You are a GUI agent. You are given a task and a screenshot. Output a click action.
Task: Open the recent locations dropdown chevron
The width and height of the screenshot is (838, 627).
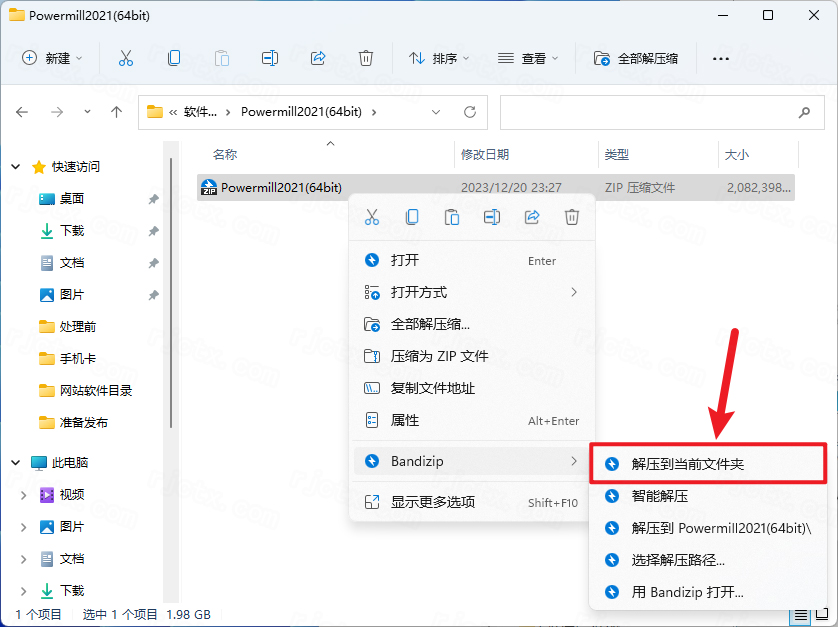click(87, 112)
